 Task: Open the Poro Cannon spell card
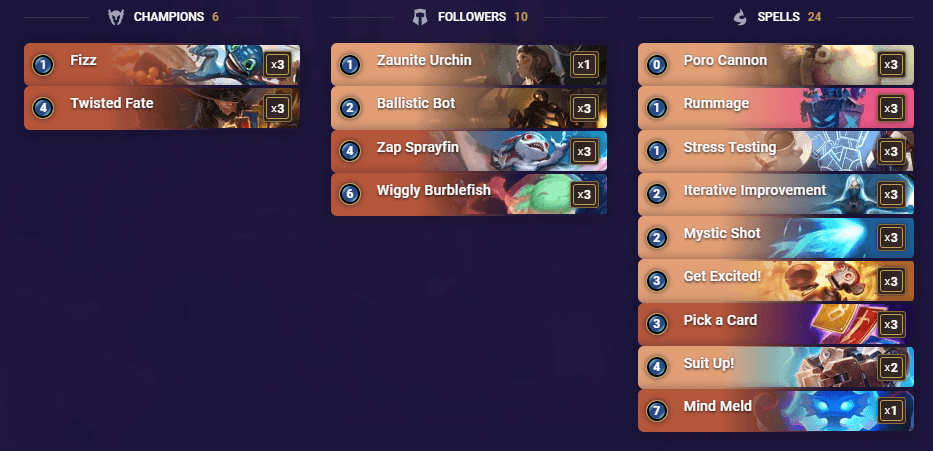[776, 64]
